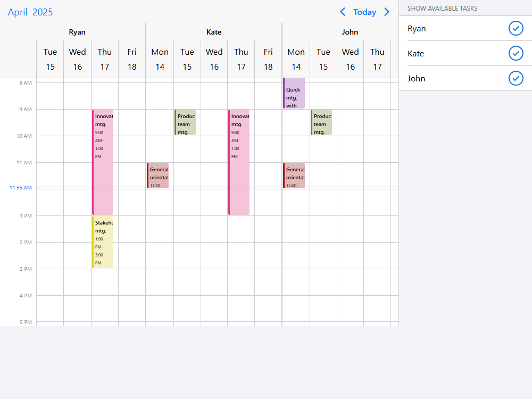532x399 pixels.
Task: Select John's Mon 14 column header
Action: point(296,60)
